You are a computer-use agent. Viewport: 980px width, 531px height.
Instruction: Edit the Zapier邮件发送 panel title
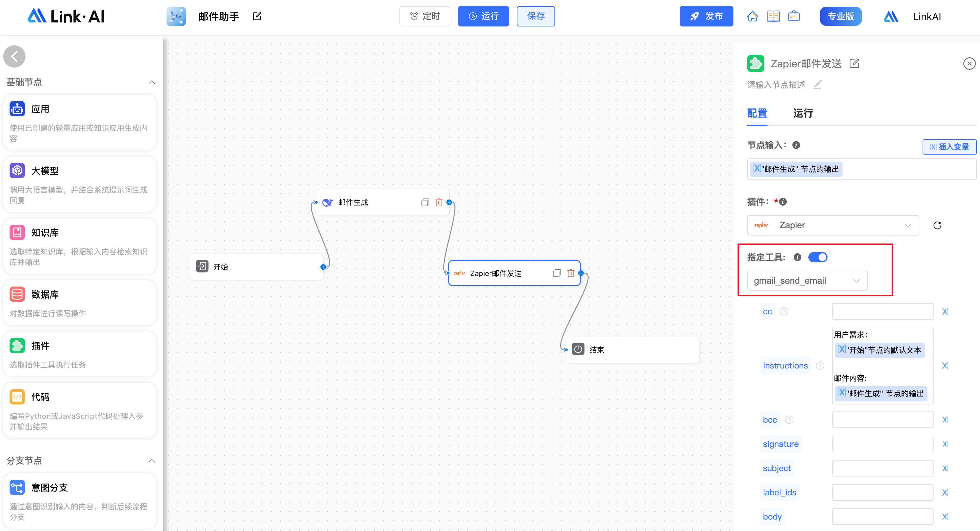point(854,63)
